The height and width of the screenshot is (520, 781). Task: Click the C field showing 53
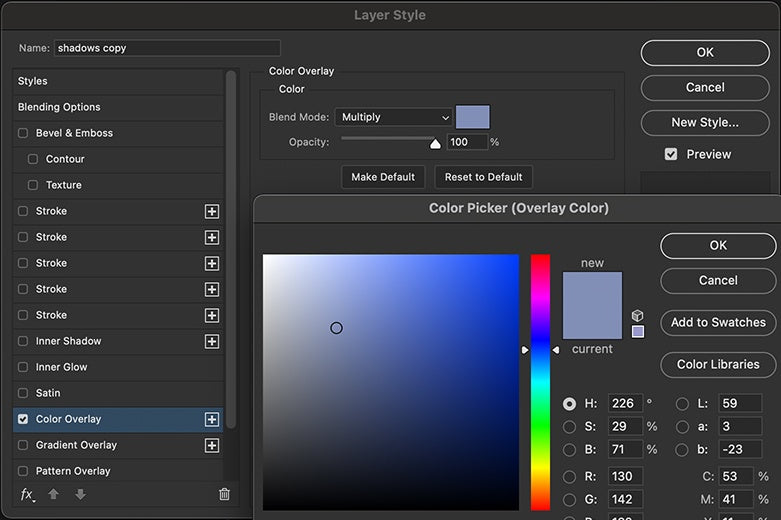point(736,476)
